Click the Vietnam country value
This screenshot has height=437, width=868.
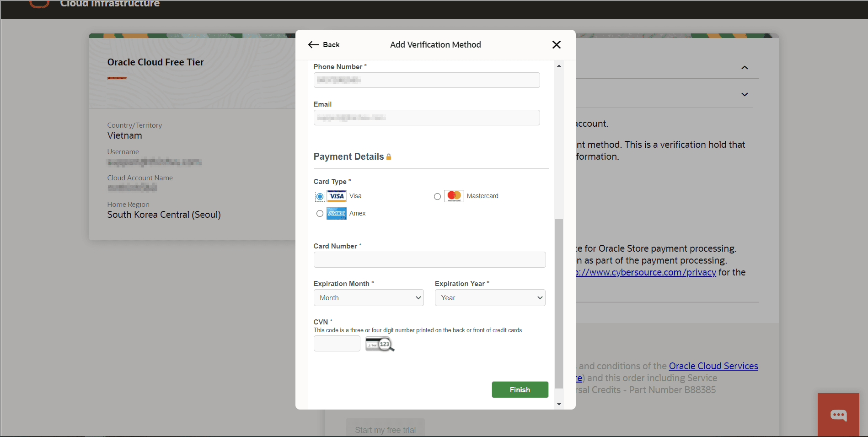[x=125, y=135]
